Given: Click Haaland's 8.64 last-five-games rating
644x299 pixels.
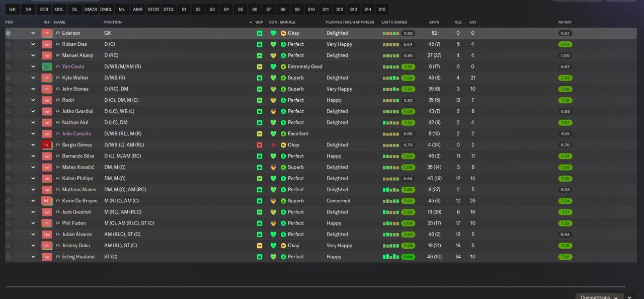Looking at the screenshot, I should 408,257.
